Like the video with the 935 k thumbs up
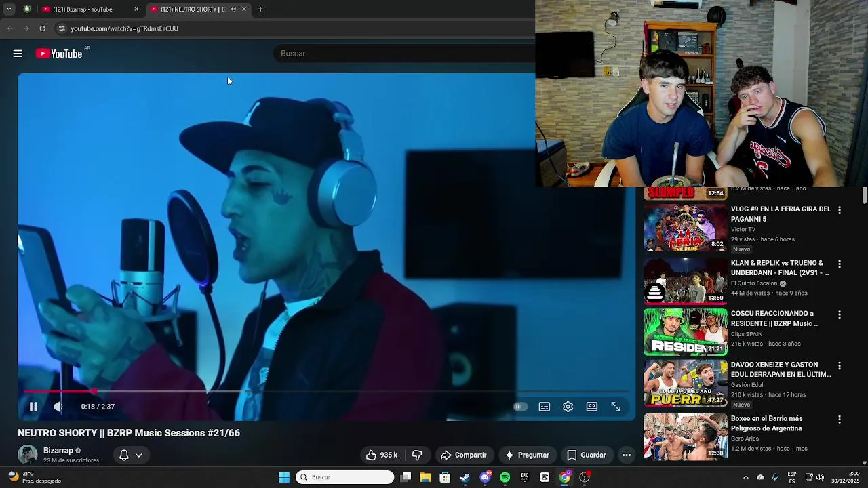 [x=381, y=455]
